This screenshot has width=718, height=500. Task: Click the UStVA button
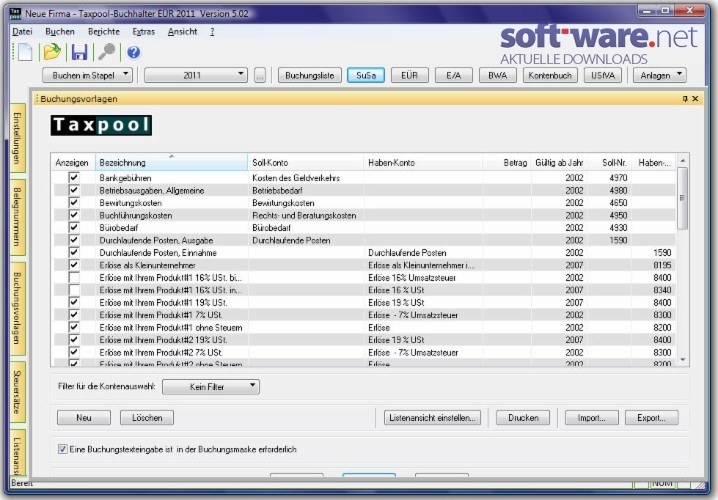point(603,75)
